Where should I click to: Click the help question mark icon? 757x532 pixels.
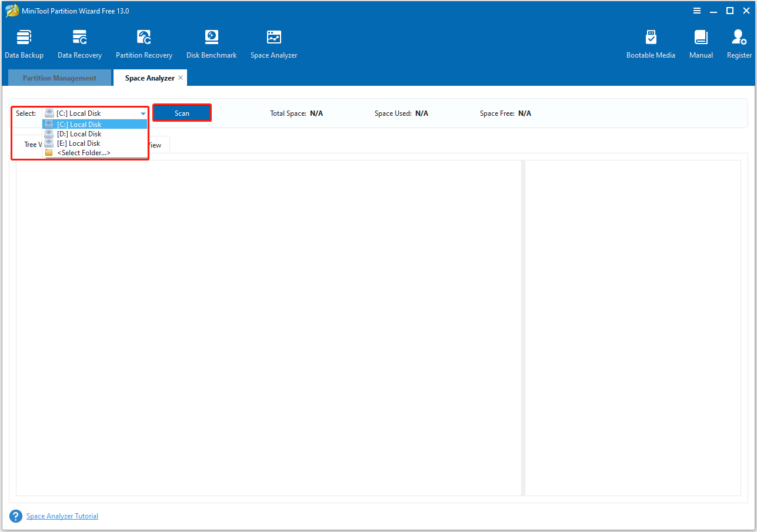[x=15, y=516]
